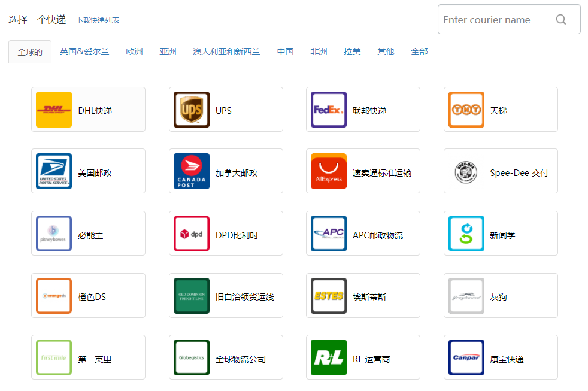This screenshot has width=588, height=391.
Task: Switch to the 非洲 tab
Action: (x=319, y=51)
